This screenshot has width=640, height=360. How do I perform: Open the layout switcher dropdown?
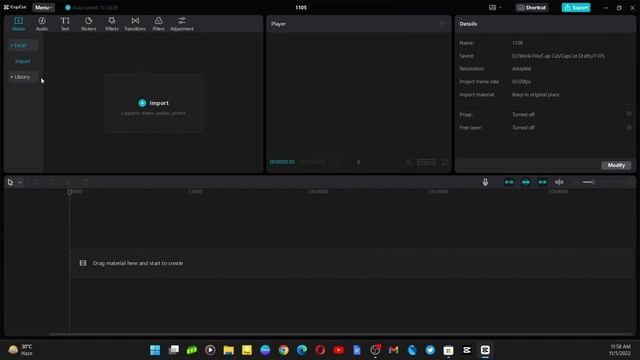coord(495,7)
